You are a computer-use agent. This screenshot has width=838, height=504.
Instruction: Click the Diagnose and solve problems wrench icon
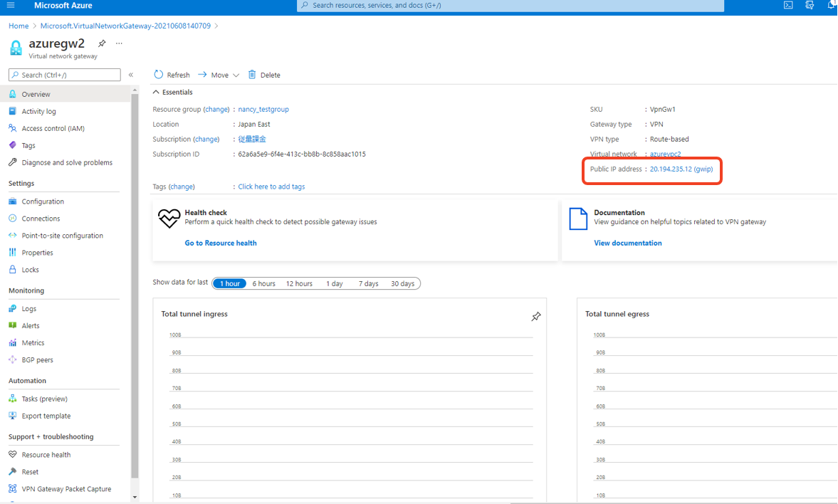pyautogui.click(x=13, y=162)
